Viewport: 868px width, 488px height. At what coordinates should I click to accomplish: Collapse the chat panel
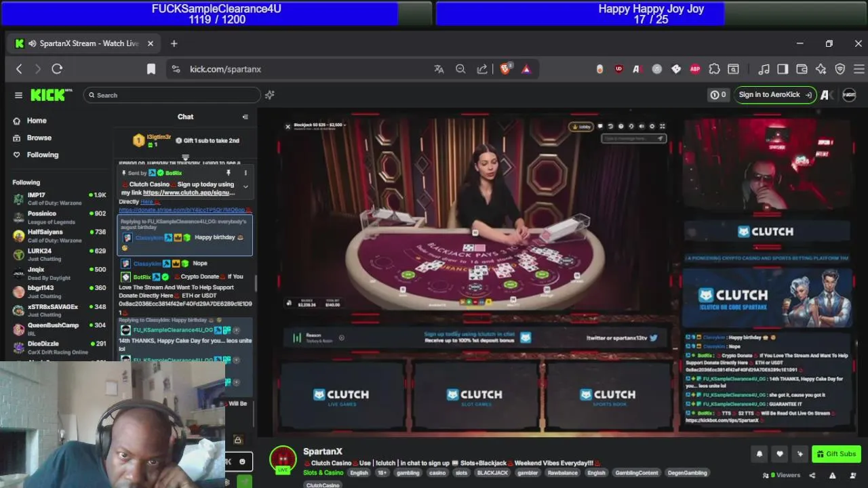coord(245,117)
